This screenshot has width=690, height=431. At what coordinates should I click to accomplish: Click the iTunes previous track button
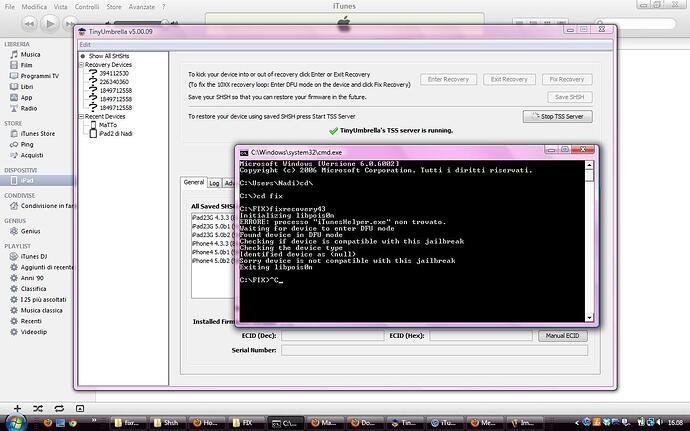(x=27, y=22)
